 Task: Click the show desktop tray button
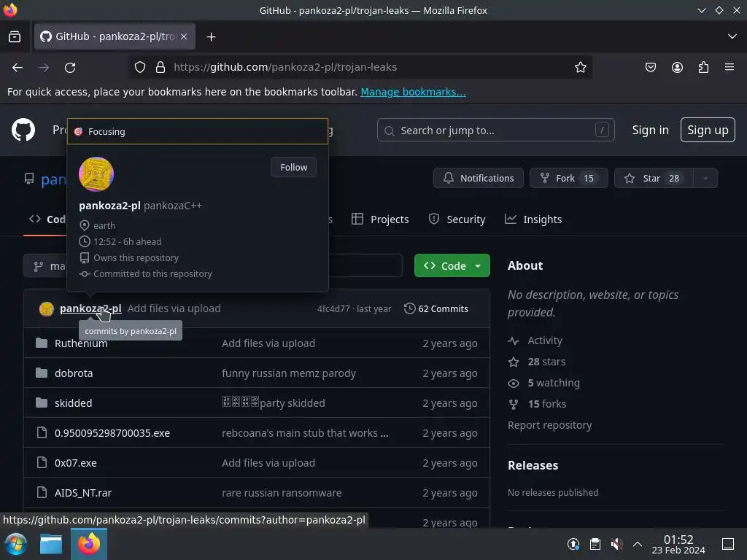(727, 544)
